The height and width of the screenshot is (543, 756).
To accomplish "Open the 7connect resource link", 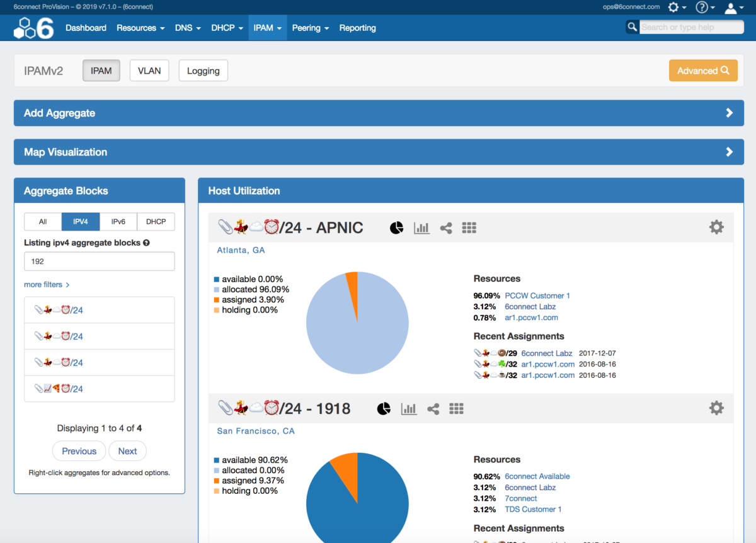I will coord(521,498).
